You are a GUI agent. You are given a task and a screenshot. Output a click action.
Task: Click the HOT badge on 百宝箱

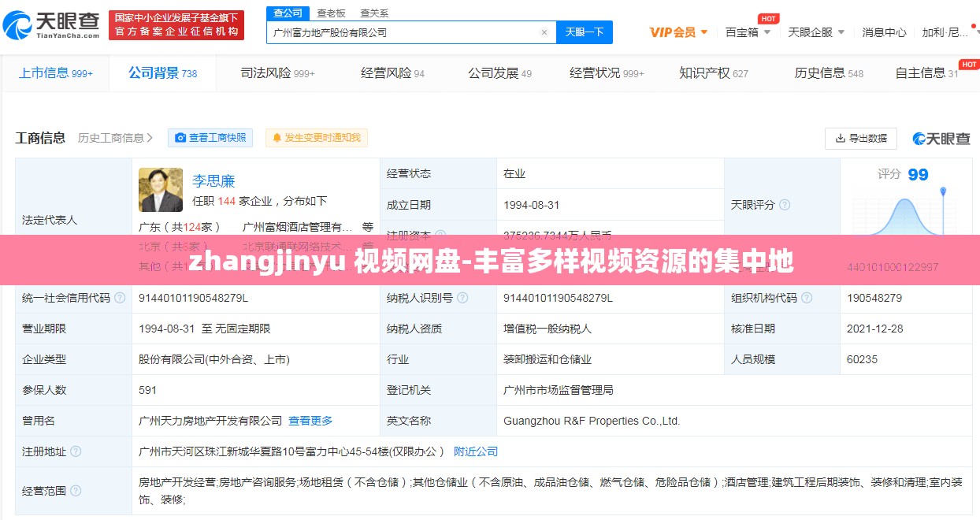[x=768, y=18]
